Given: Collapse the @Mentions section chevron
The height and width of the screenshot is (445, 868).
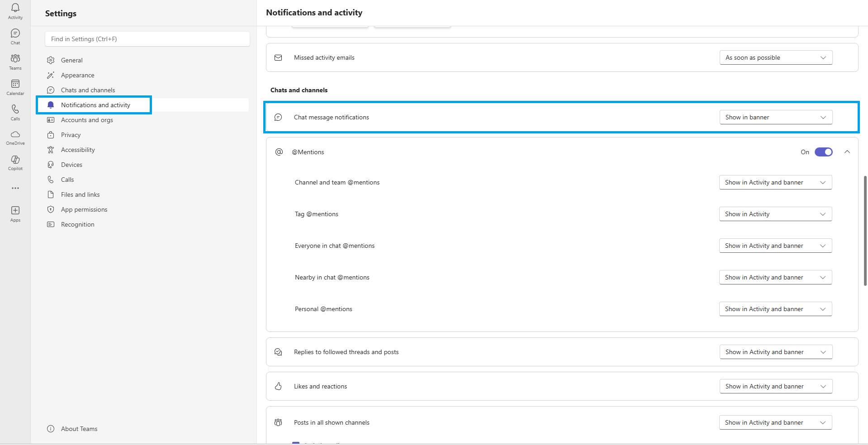Looking at the screenshot, I should tap(847, 152).
